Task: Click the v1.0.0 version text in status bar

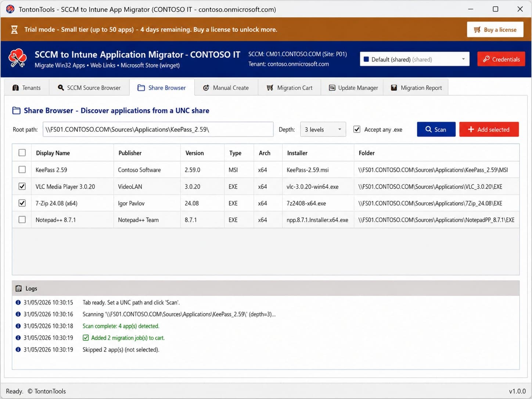Action: [x=517, y=391]
